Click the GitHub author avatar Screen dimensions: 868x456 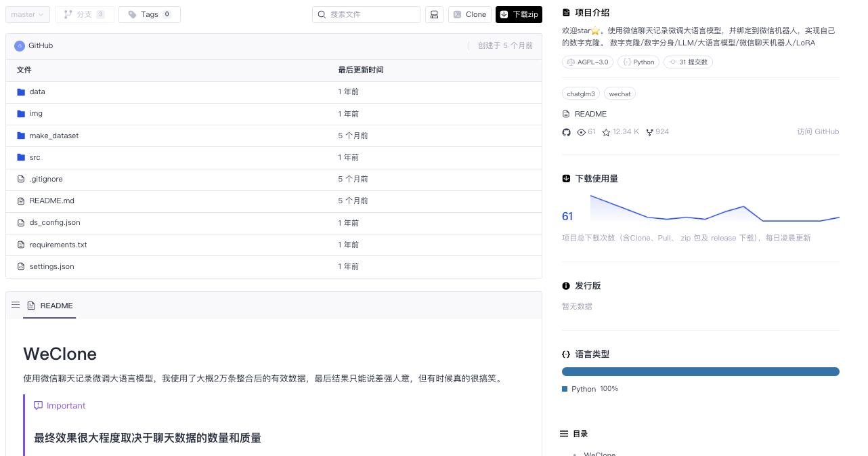tap(20, 45)
